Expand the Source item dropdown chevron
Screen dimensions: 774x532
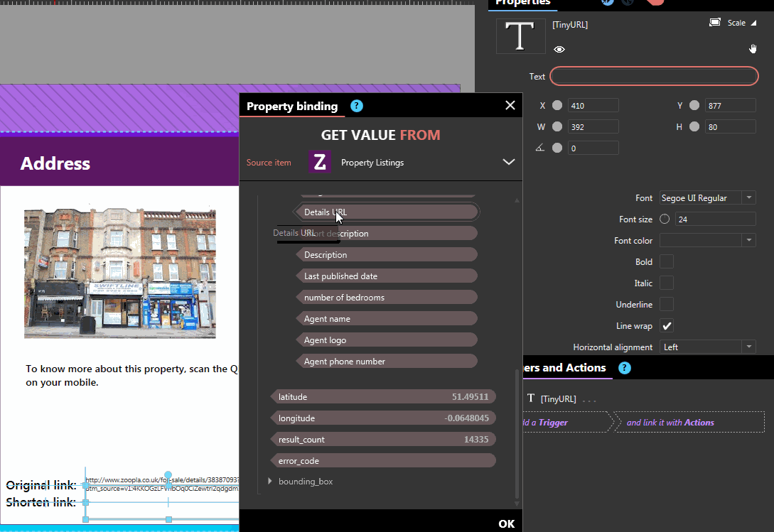pyautogui.click(x=508, y=162)
